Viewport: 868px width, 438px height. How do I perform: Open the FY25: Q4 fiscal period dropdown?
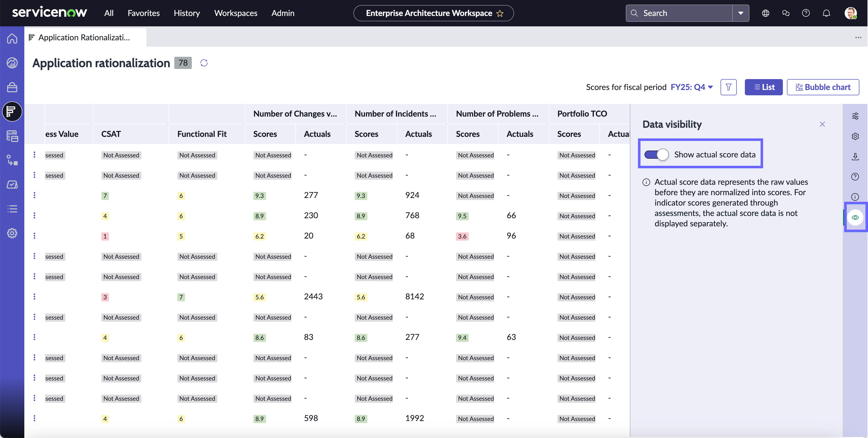pos(691,87)
